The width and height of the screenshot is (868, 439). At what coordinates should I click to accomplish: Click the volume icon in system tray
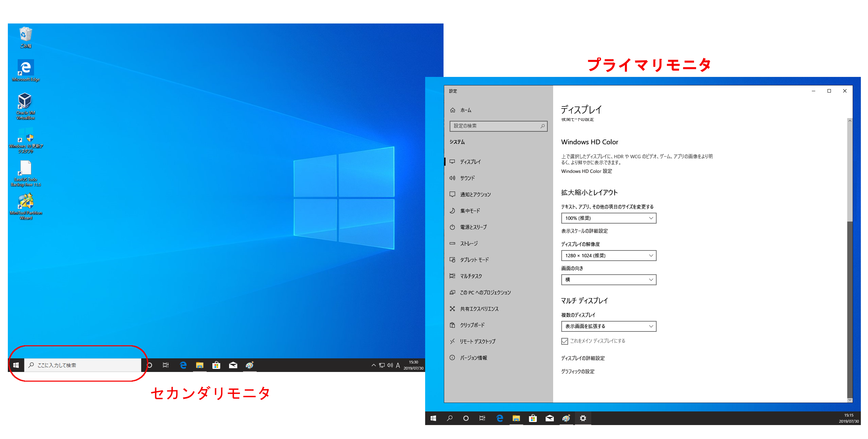tap(390, 365)
